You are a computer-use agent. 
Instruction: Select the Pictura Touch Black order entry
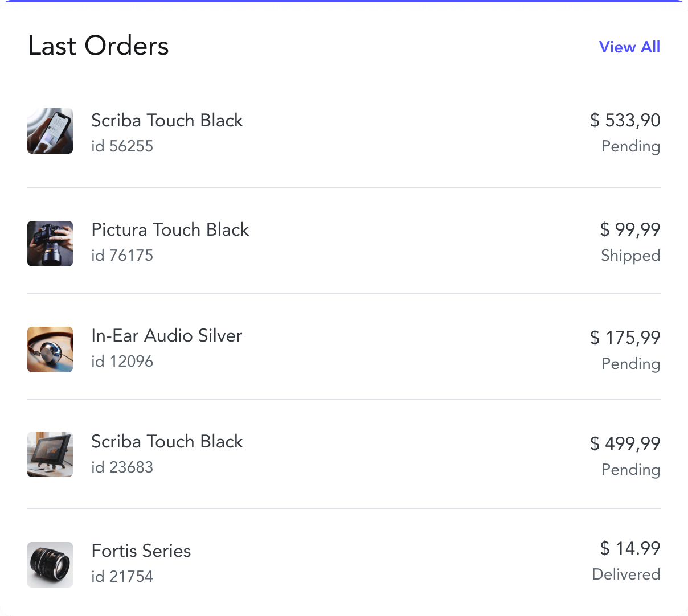[x=170, y=229]
